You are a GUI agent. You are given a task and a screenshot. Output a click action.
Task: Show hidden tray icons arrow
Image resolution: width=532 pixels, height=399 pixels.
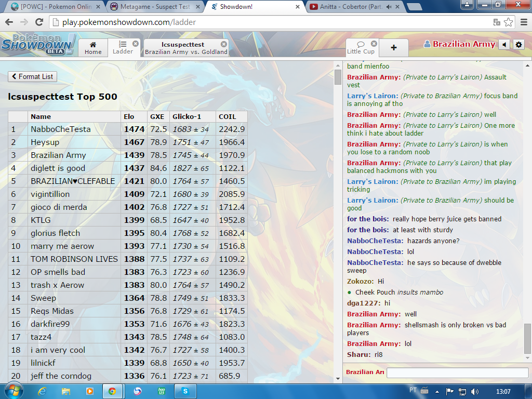tap(437, 392)
